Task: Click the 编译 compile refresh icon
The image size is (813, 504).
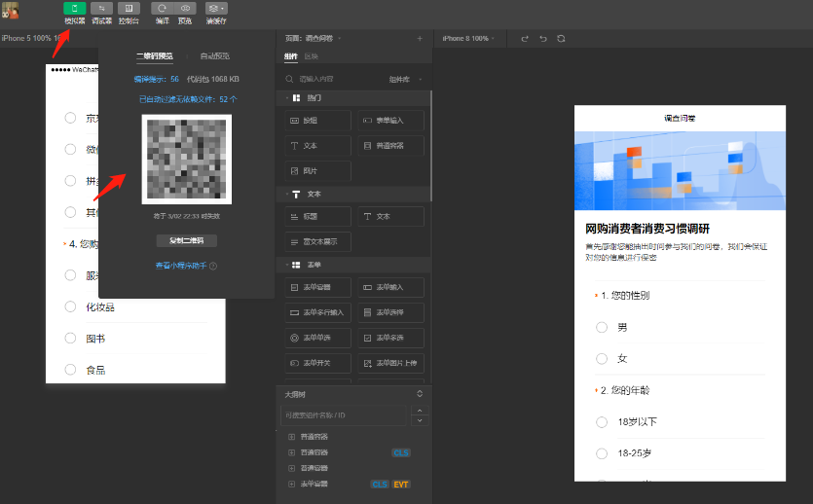Action: (x=162, y=9)
